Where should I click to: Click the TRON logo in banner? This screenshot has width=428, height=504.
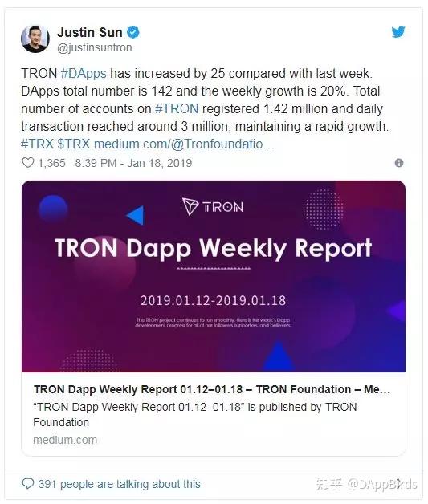point(213,206)
